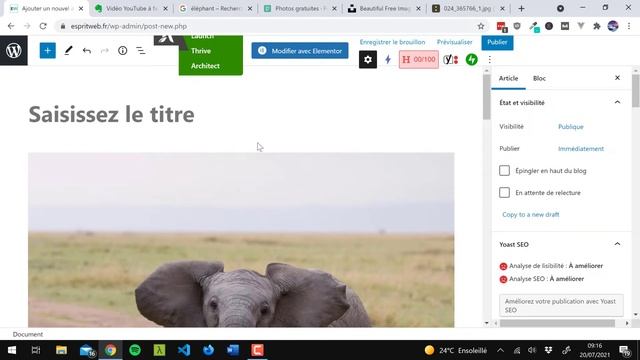Open the taskbar clock and date

(595, 350)
